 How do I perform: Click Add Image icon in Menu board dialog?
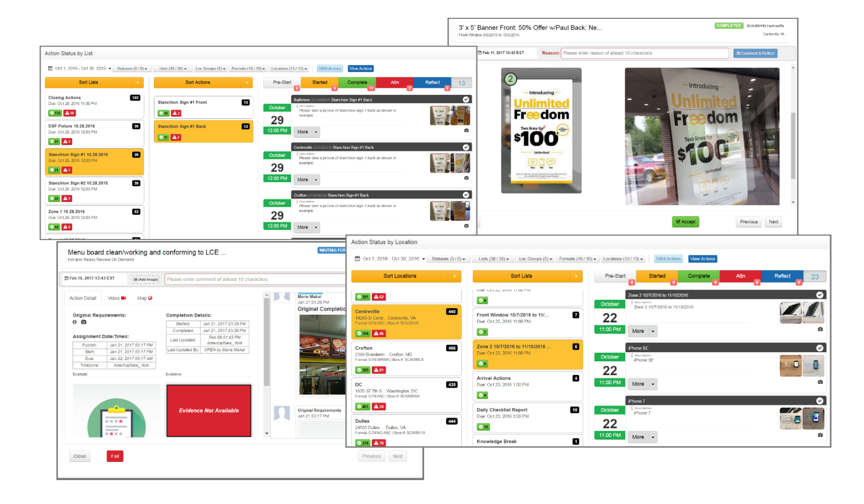146,279
